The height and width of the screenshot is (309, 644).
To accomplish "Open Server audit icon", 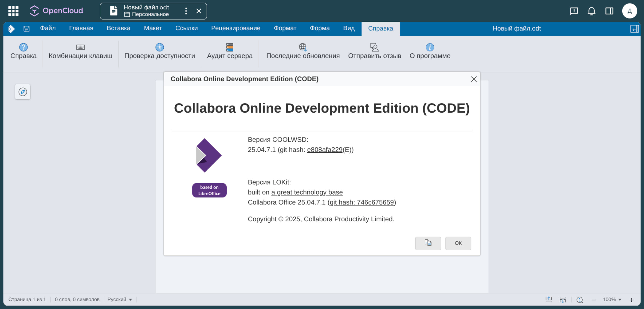I will (229, 47).
